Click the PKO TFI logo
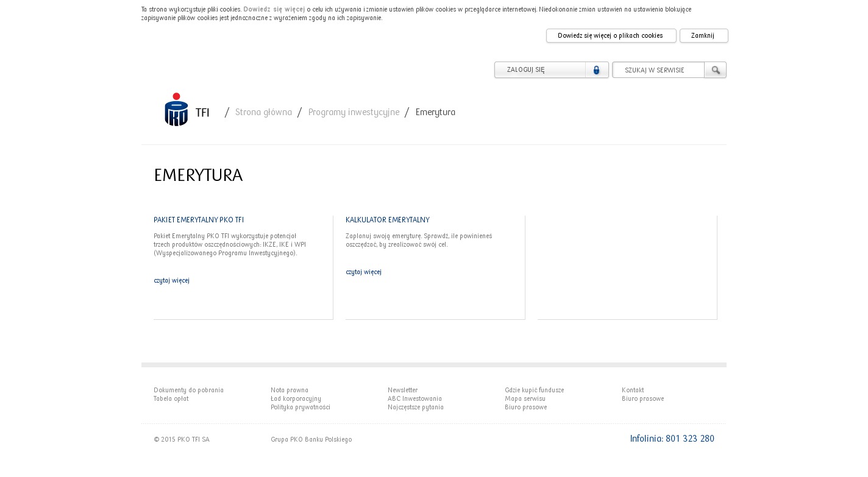 pyautogui.click(x=186, y=110)
